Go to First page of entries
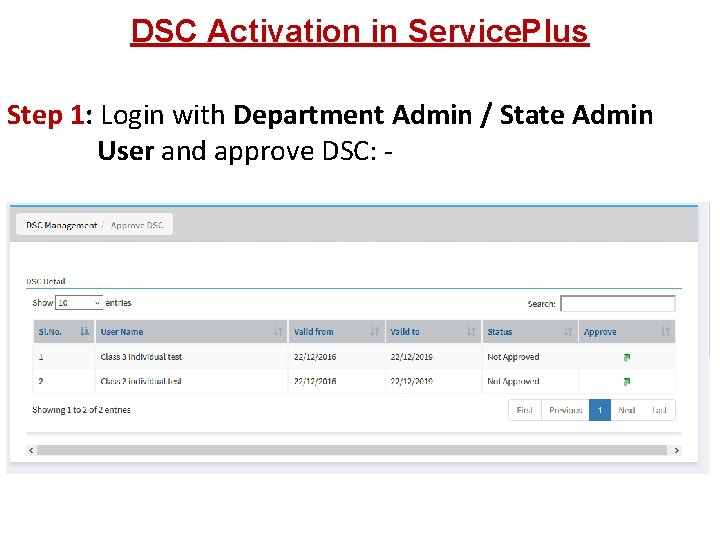 pos(525,410)
